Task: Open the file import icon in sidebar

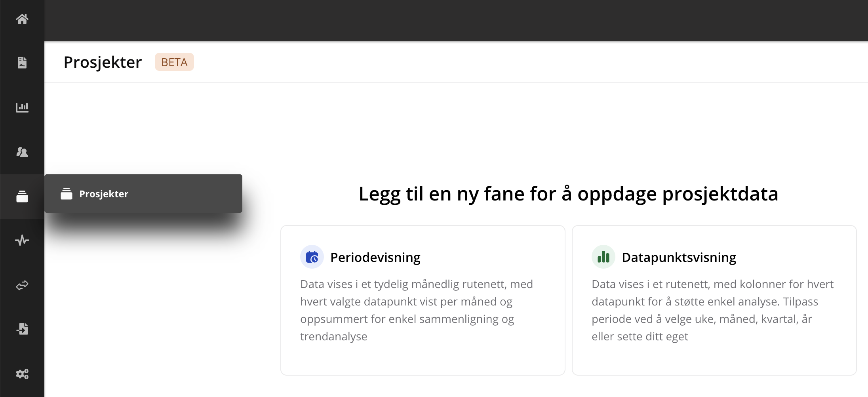Action: [x=22, y=329]
